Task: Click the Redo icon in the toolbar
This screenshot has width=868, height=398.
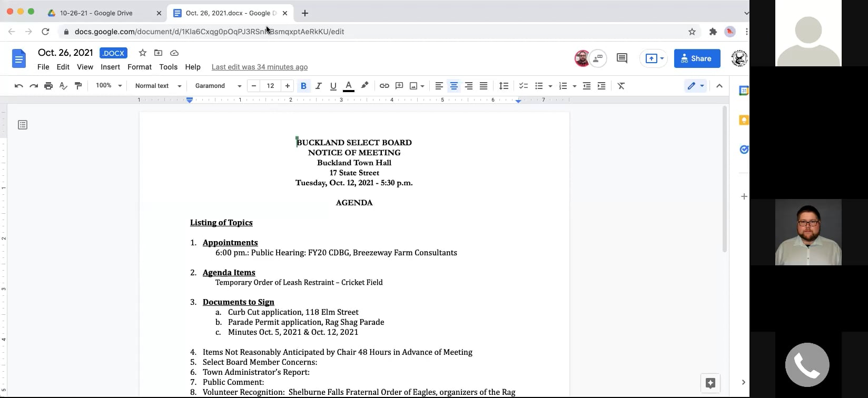Action: point(34,86)
